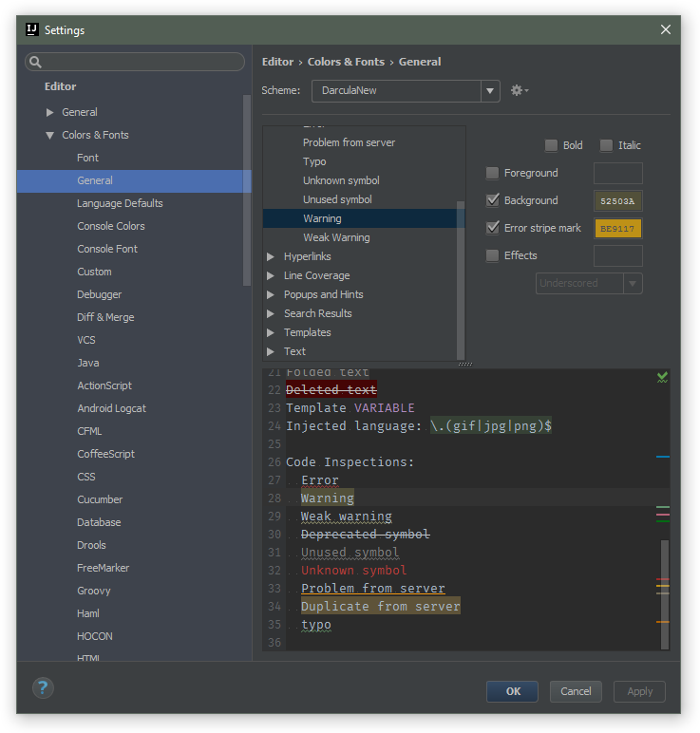Select Console Colors in the sidebar
The width and height of the screenshot is (700, 733).
point(110,226)
